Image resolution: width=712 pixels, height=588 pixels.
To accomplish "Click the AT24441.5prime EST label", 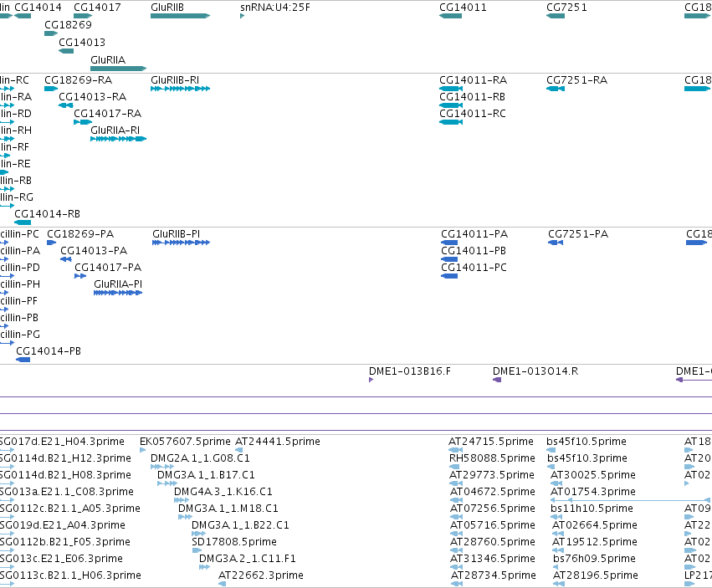I will click(x=278, y=442).
